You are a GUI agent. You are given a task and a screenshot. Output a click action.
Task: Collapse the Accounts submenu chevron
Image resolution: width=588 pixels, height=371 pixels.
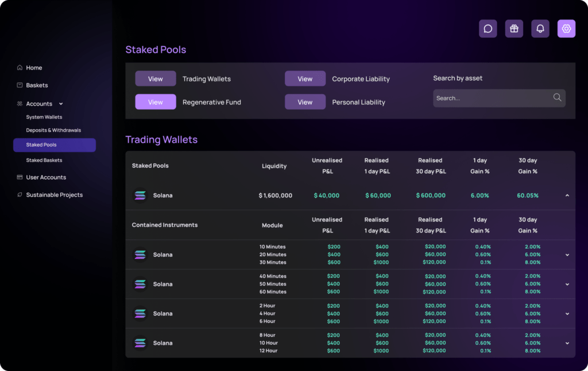[x=61, y=104]
